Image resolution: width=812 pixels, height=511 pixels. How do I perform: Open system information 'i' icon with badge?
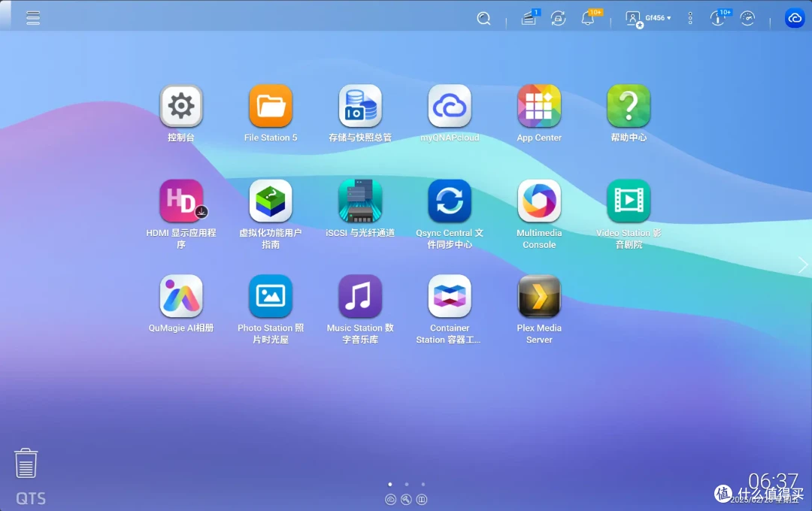pos(718,19)
